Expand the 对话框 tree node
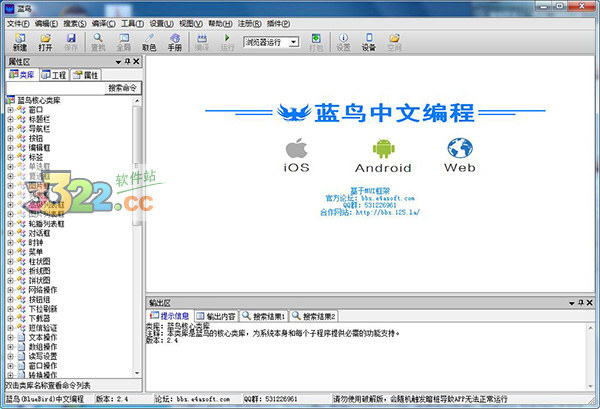This screenshot has width=600, height=409. [10, 233]
